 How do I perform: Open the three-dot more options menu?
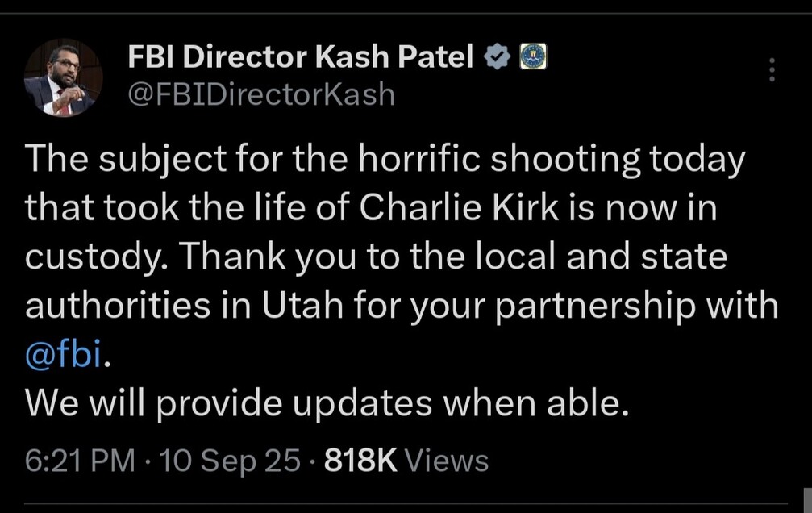(x=771, y=69)
